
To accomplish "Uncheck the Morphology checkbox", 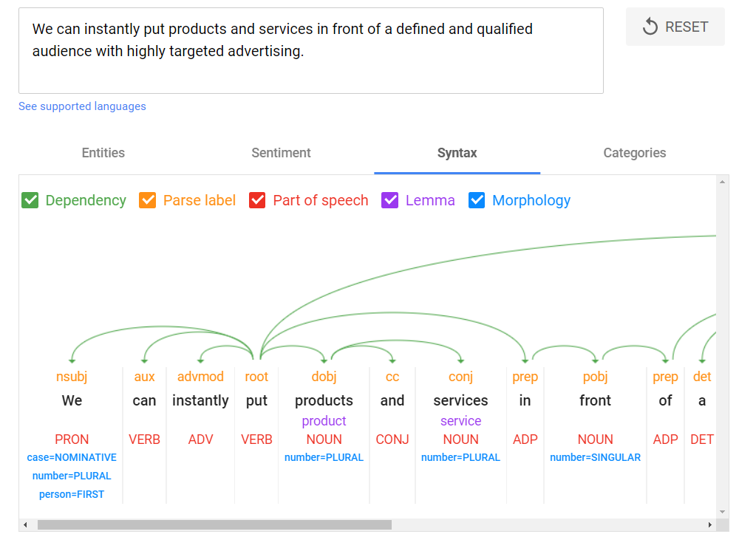I will tap(477, 200).
